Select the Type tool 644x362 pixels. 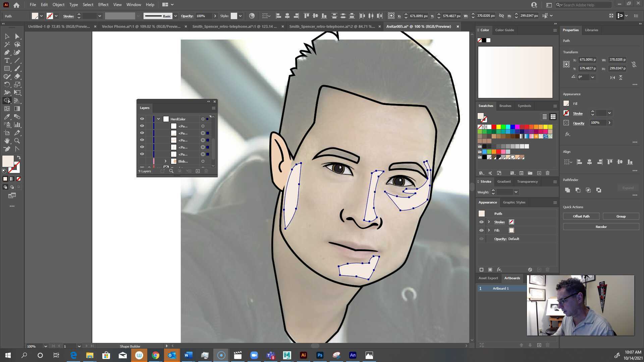[x=7, y=60]
